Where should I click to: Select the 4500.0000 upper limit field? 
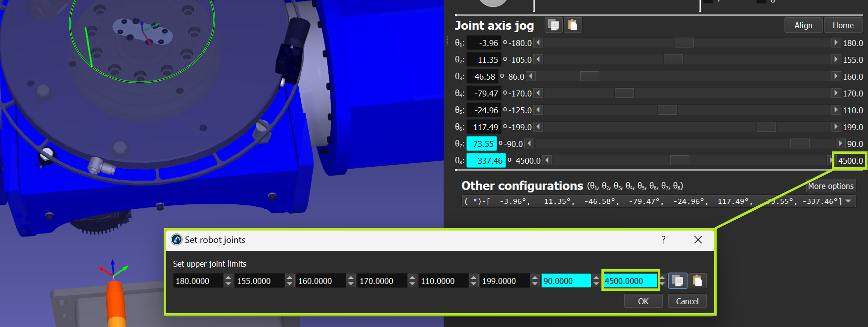pos(630,281)
